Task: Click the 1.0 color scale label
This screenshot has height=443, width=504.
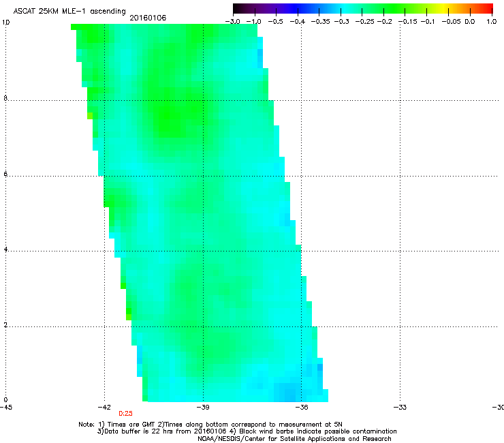Action: tap(492, 22)
